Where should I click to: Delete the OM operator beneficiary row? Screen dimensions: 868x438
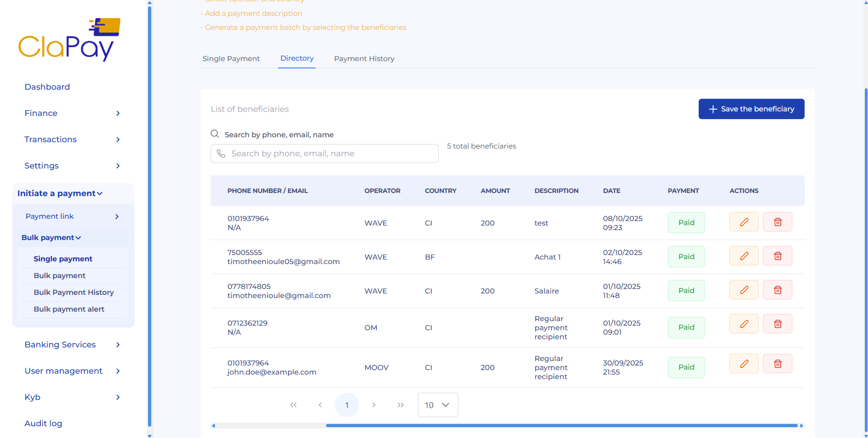click(x=777, y=324)
